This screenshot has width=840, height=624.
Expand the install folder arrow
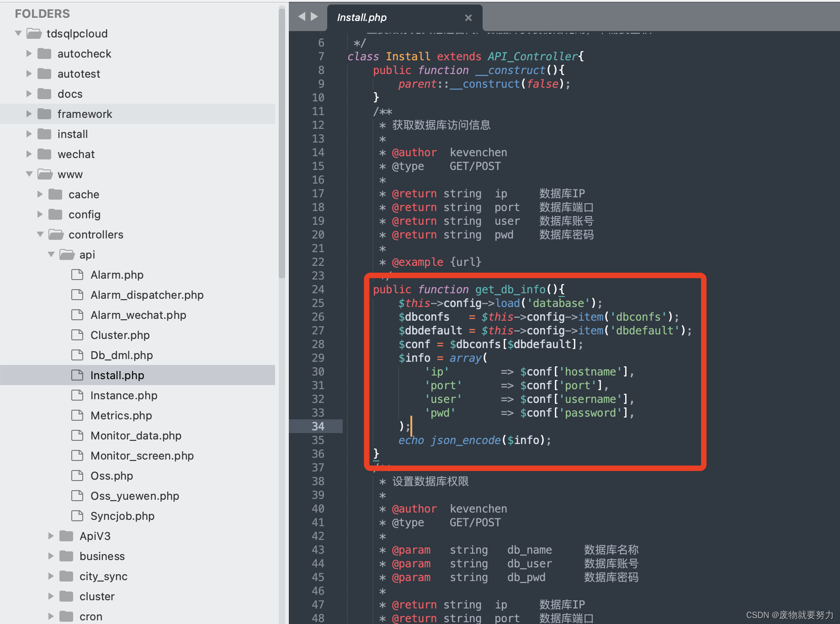(x=29, y=134)
